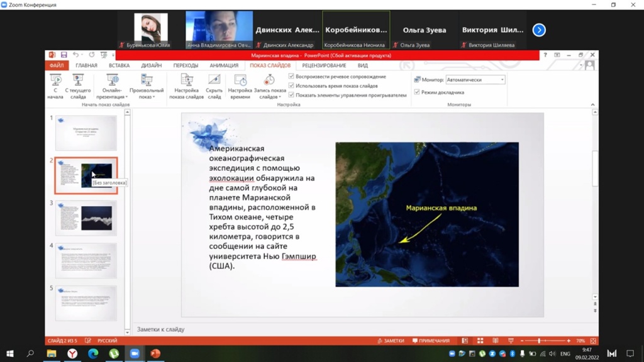Click the save icon in quick access toolbar

pyautogui.click(x=64, y=55)
